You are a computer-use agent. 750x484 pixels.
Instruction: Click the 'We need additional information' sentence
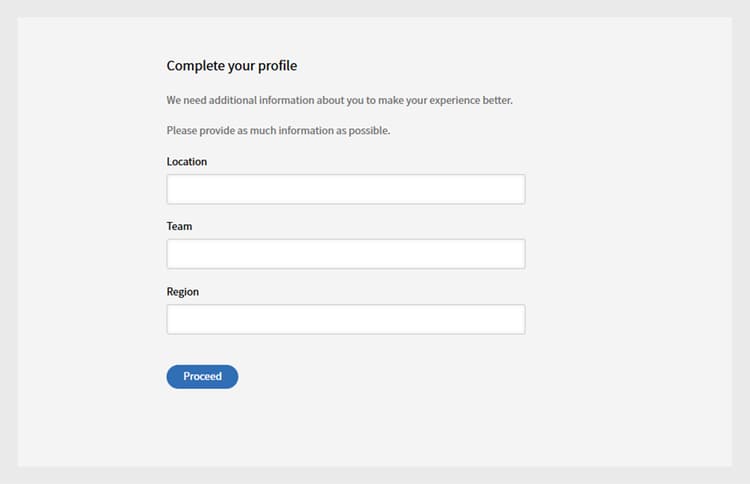click(339, 100)
